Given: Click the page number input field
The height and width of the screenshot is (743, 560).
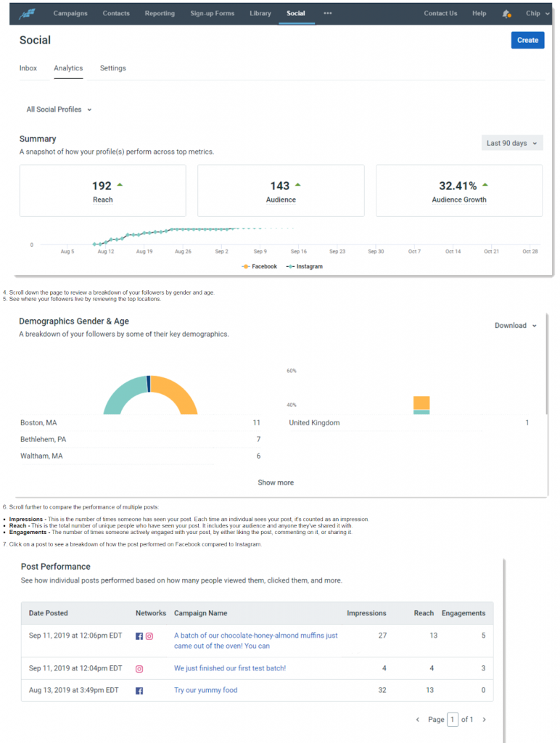Looking at the screenshot, I should coord(453,720).
